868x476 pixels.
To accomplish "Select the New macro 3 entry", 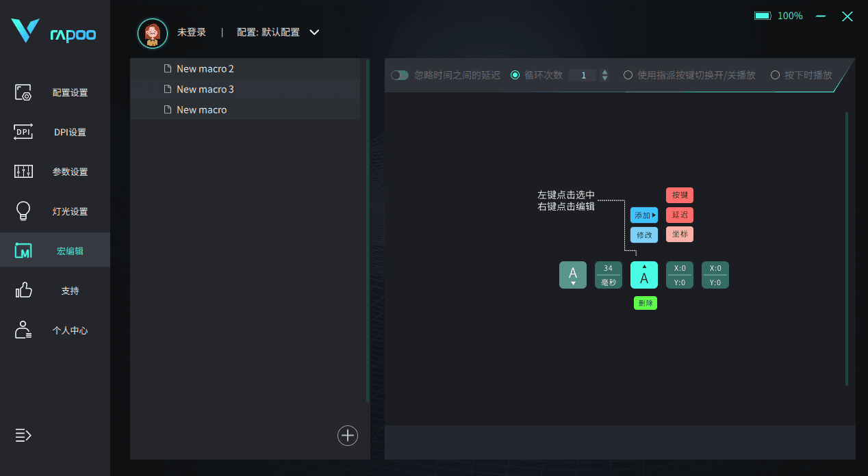I will click(205, 89).
